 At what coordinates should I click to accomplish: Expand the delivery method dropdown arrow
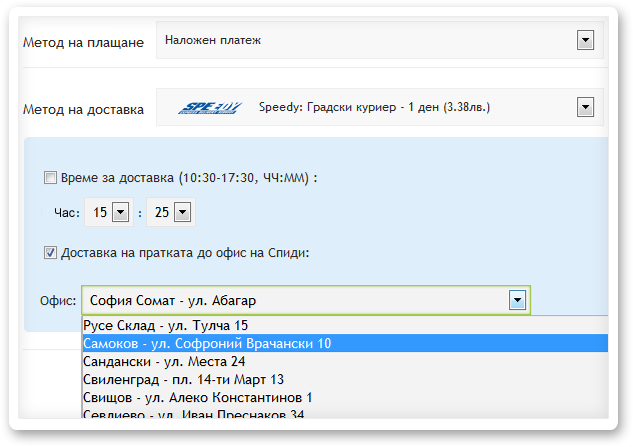[x=585, y=107]
